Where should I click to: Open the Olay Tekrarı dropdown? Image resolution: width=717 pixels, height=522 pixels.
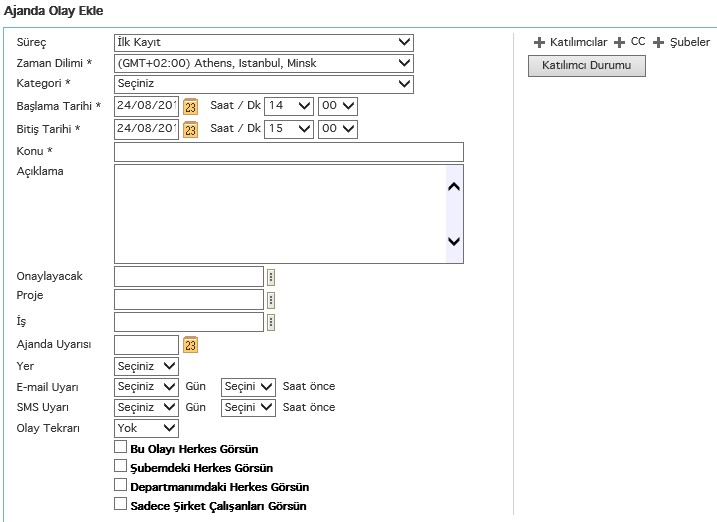click(146, 428)
